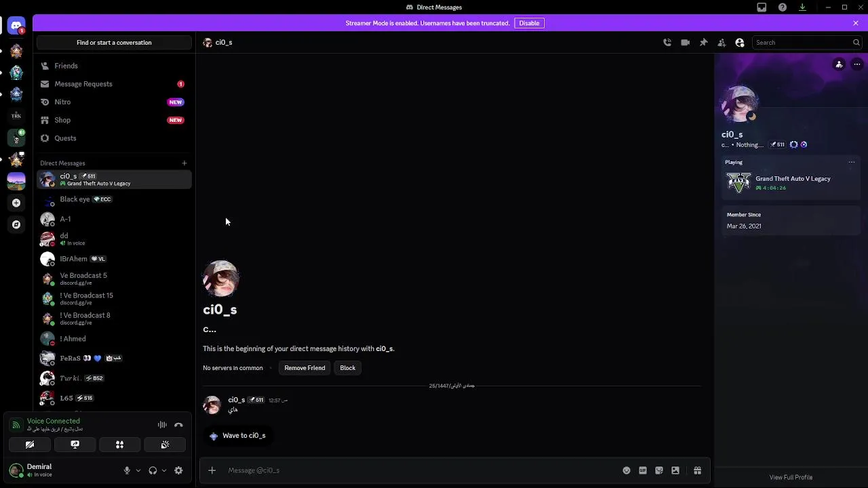Screen dimensions: 868x488
Task: Disable Streamer Mode from the banner
Action: (x=529, y=23)
